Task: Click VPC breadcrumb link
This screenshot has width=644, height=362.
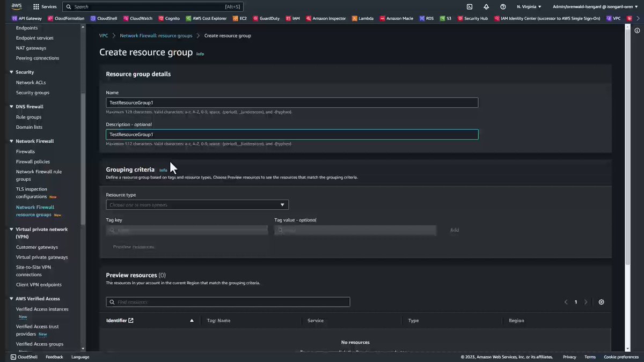Action: pos(104,35)
